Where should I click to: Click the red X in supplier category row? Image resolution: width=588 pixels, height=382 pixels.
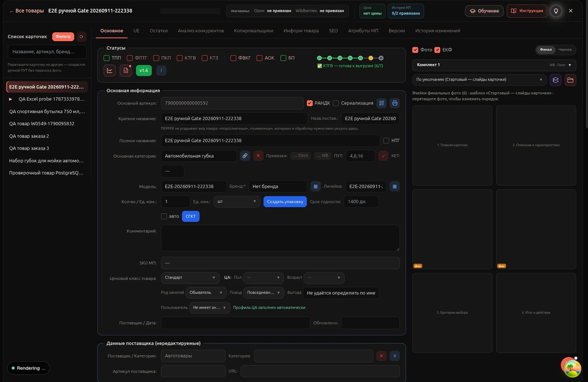pyautogui.click(x=381, y=356)
